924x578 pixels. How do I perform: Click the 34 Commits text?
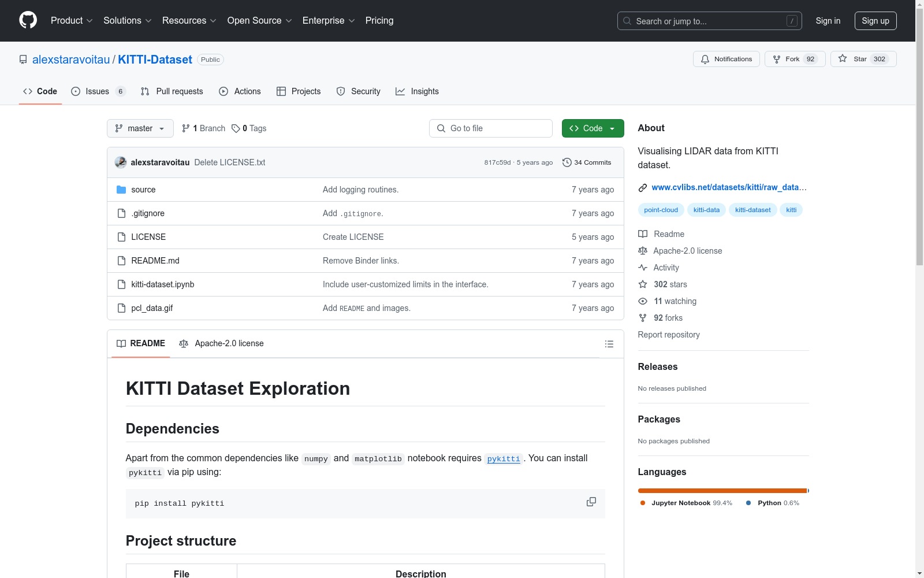point(593,162)
